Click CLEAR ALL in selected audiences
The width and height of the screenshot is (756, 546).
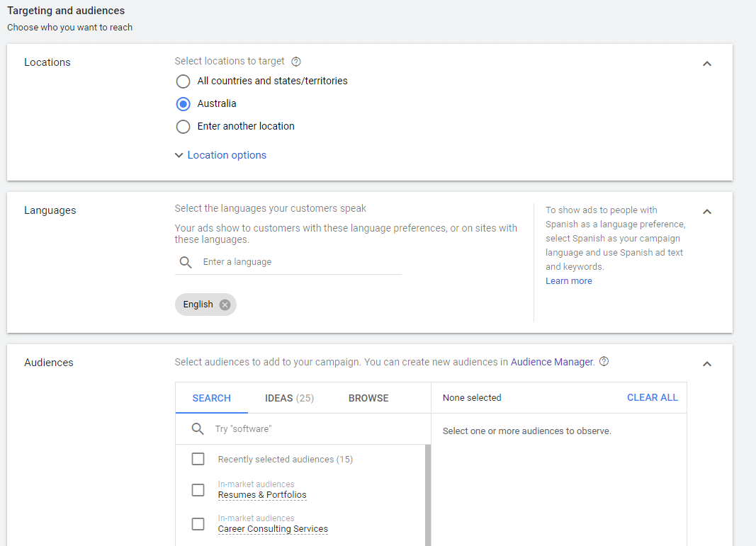652,397
